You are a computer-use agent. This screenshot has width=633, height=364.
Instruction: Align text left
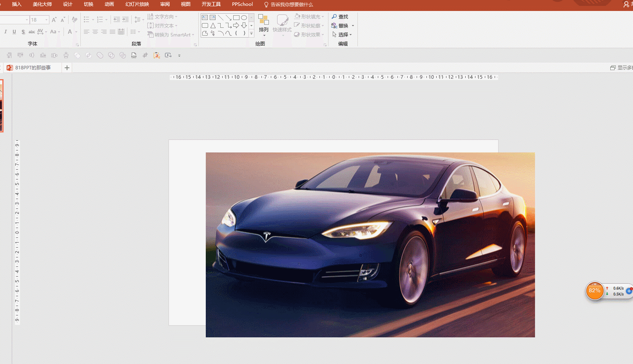pos(87,32)
